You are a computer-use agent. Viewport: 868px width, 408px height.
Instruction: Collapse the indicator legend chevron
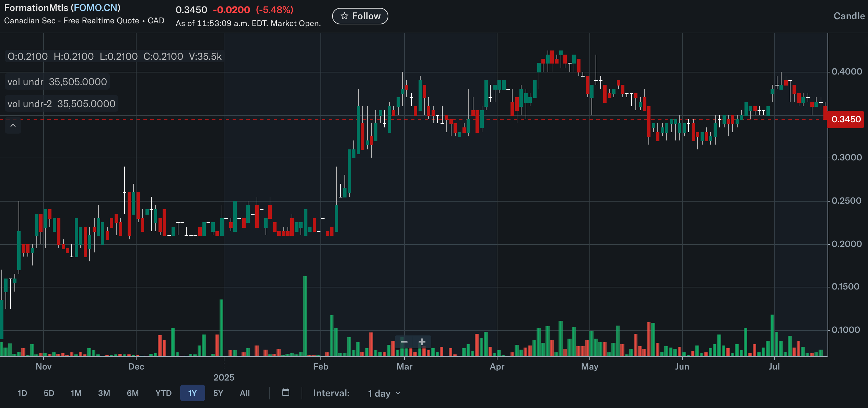pyautogui.click(x=13, y=126)
